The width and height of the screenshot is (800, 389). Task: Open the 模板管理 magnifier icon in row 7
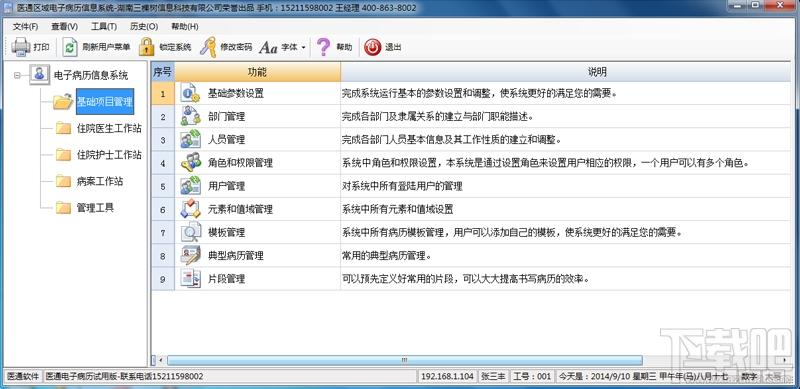[190, 232]
